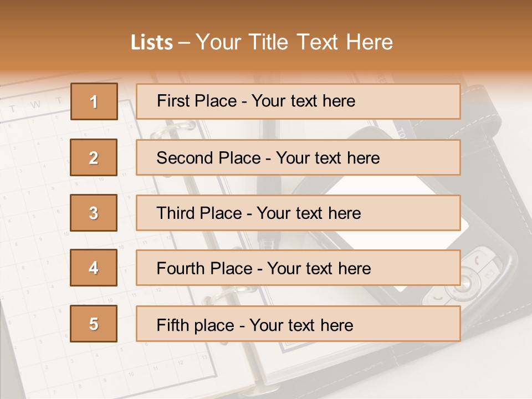Click the First Place text bar

(298, 101)
